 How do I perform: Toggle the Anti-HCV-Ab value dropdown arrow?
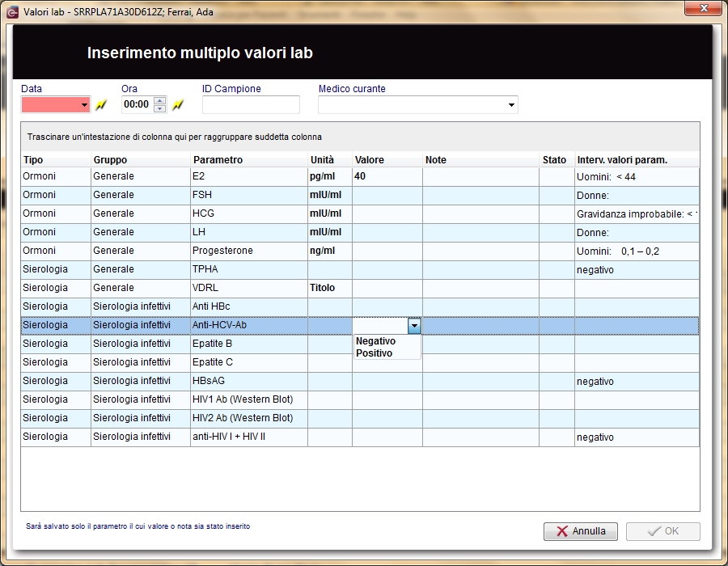[414, 326]
